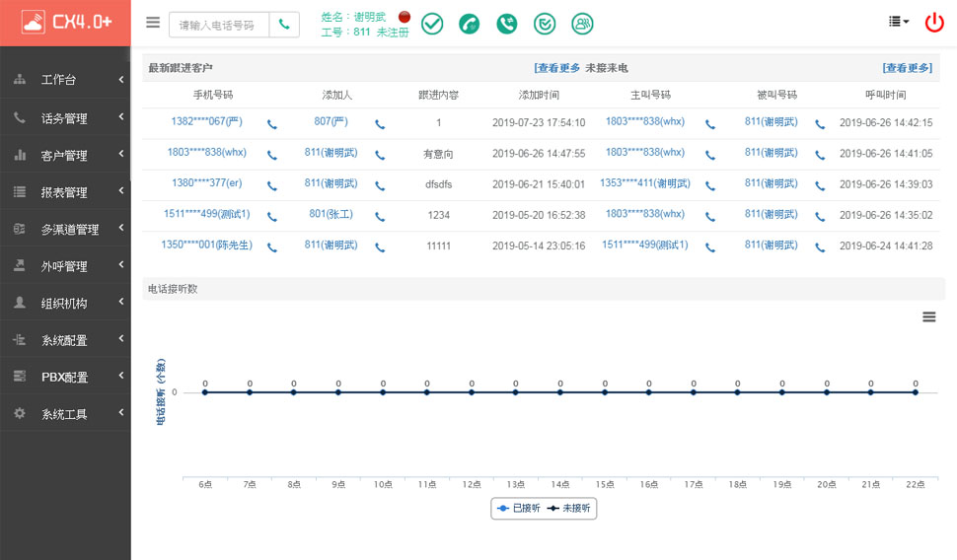The width and height of the screenshot is (957, 560).
Task: Call 807(严) via phone icon
Action: pos(380,124)
